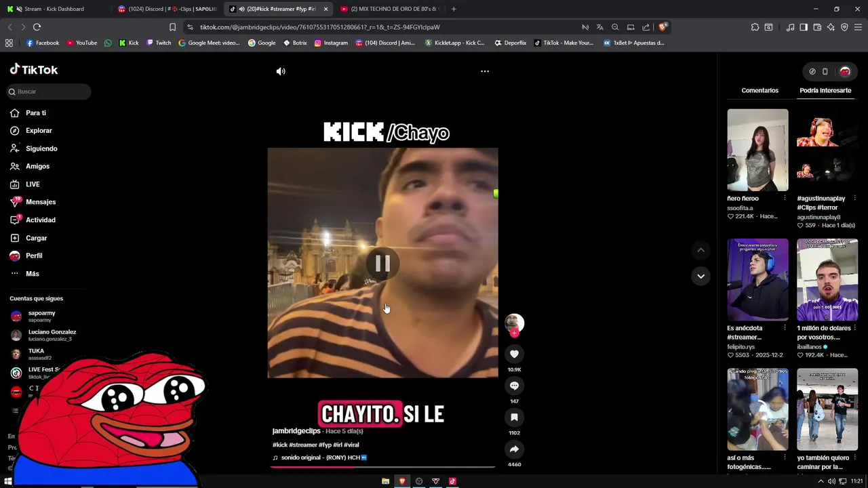
Task: Open Brave Shields lion icon
Action: pyautogui.click(x=663, y=27)
